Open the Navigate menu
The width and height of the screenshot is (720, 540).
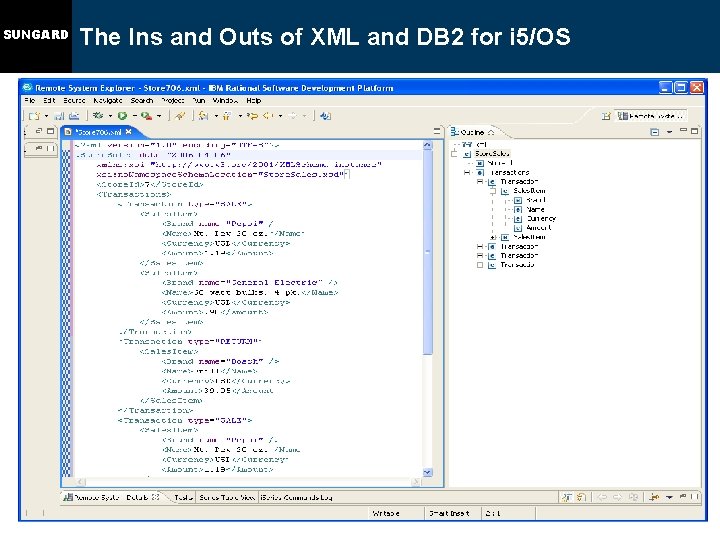click(108, 101)
